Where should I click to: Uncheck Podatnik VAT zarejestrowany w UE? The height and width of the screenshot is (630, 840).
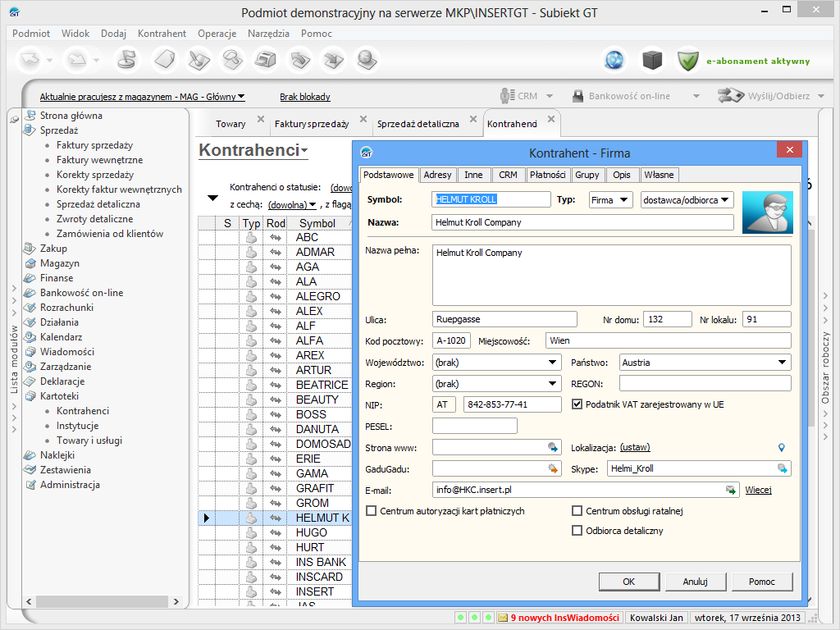[577, 404]
